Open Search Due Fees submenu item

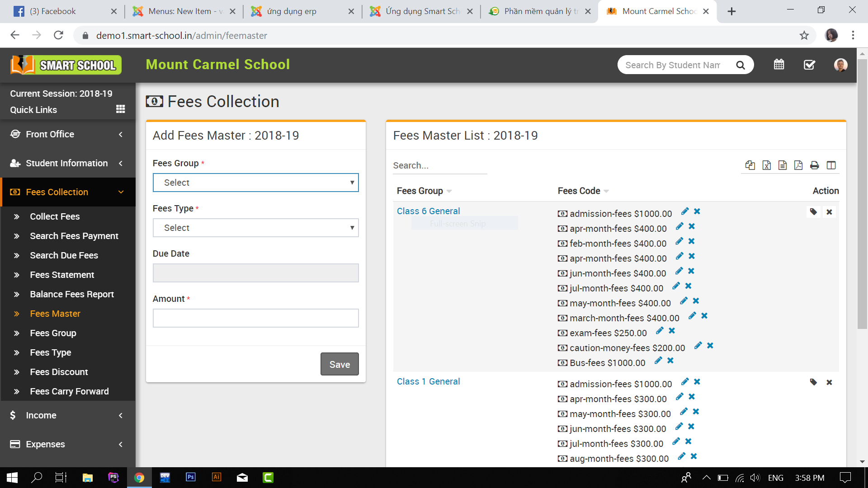tap(64, 255)
